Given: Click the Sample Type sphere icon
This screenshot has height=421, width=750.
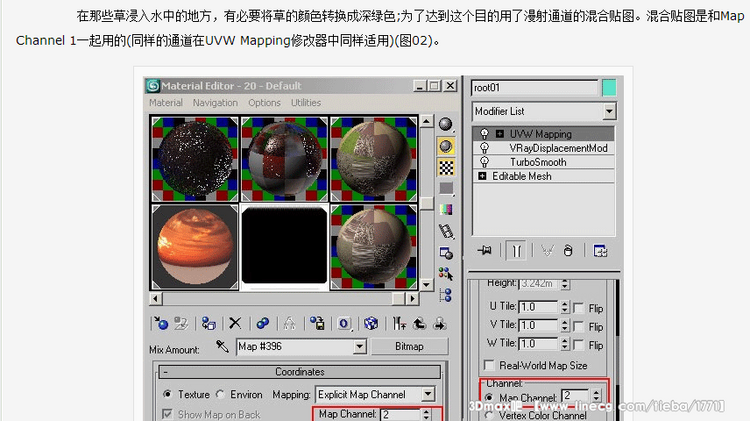Looking at the screenshot, I should [446, 124].
